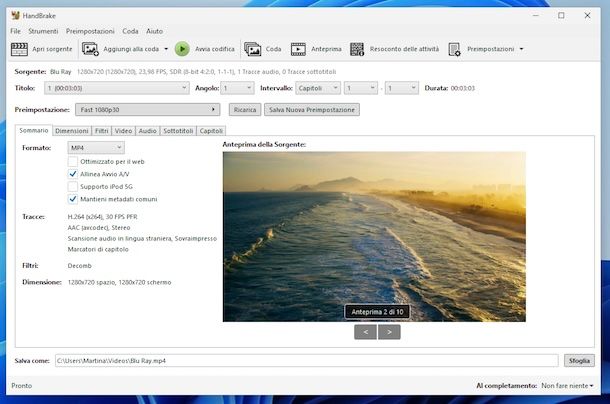Go to next preview image arrow
The width and height of the screenshot is (610, 404).
[x=389, y=331]
